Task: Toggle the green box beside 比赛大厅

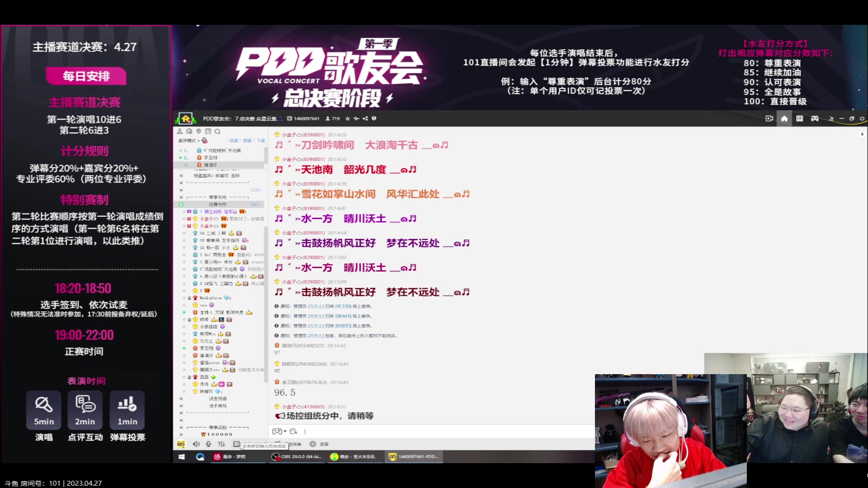Action: pos(181,204)
